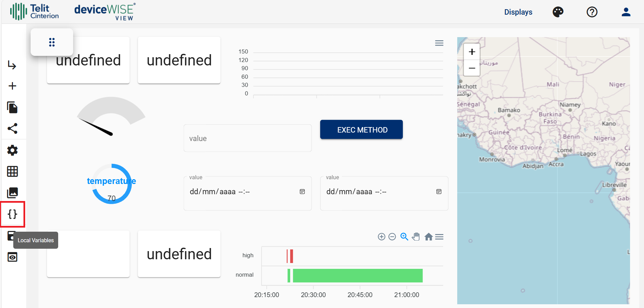Image resolution: width=644 pixels, height=308 pixels.
Task: Open the Displays menu
Action: (518, 12)
